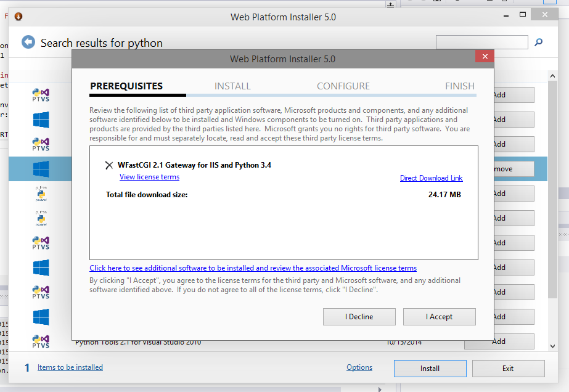Click the magnifier search icon
This screenshot has width=569, height=392.
(x=539, y=42)
